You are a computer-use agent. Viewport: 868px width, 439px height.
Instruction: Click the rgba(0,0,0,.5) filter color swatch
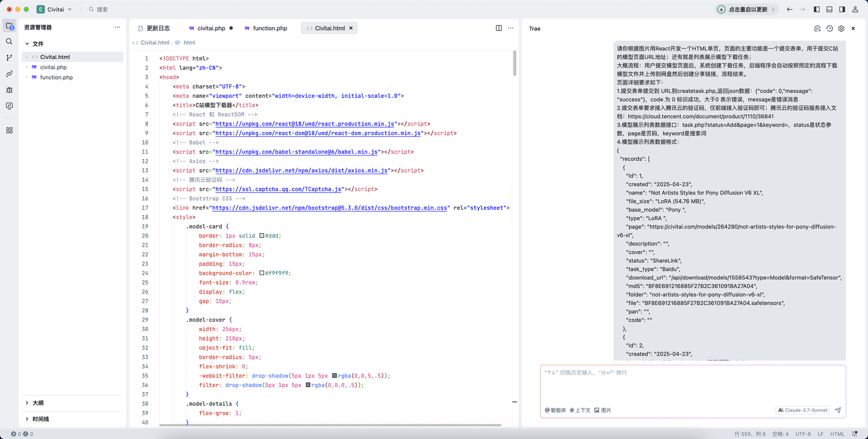click(308, 385)
